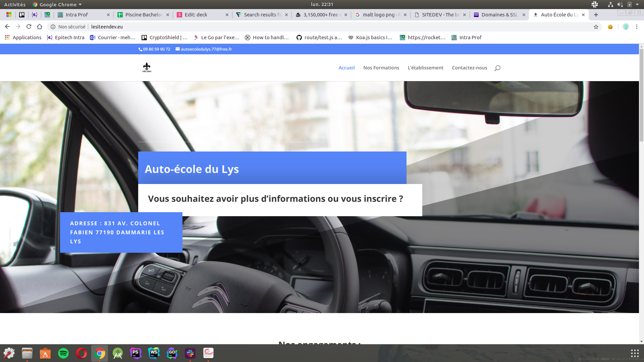Switch to the Domaines & SSL tab
The image size is (644, 362).
[x=499, y=15]
